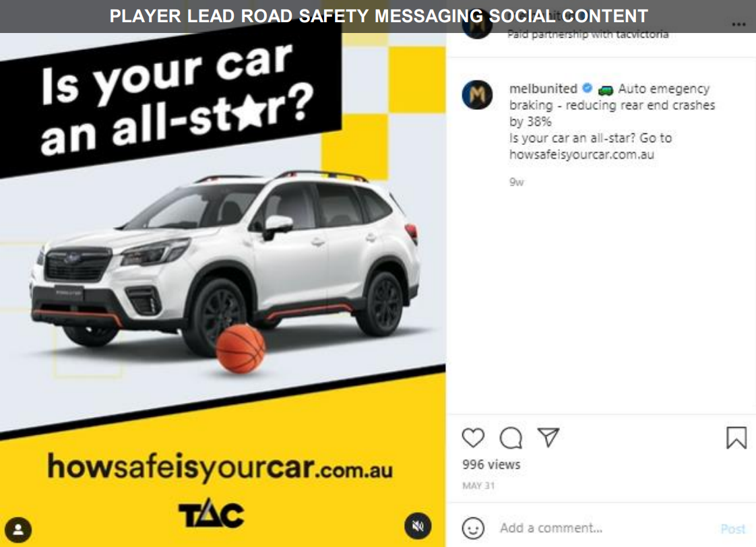The height and width of the screenshot is (547, 756).
Task: Share post using paper plane icon
Action: coord(548,437)
